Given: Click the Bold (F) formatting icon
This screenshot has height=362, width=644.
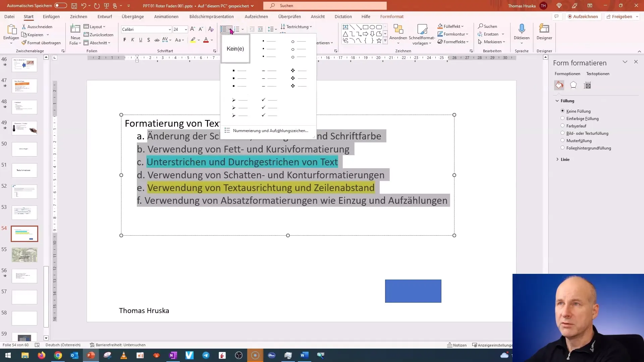Looking at the screenshot, I should coord(125,40).
